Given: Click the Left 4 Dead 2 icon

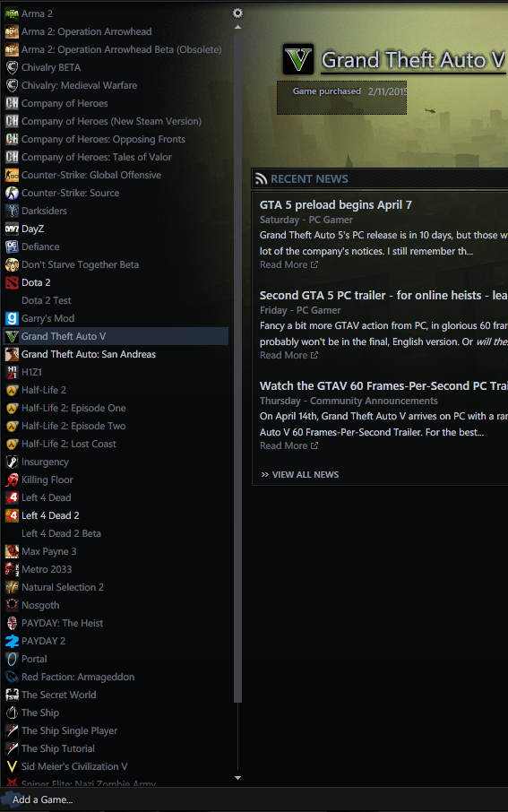Looking at the screenshot, I should coord(12,515).
